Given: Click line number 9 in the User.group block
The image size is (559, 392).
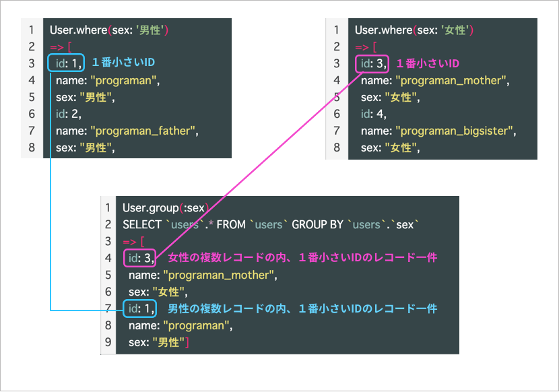Looking at the screenshot, I should [x=108, y=342].
